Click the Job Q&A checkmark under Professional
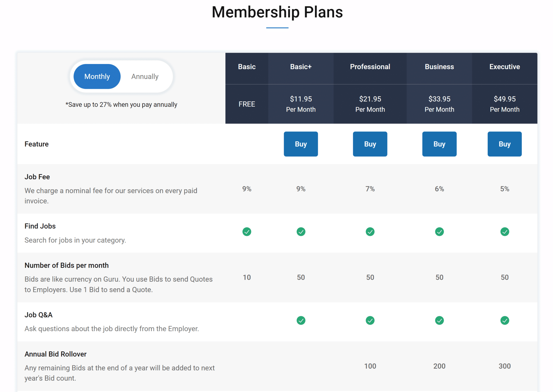Screen dimensions: 553x392 point(370,320)
